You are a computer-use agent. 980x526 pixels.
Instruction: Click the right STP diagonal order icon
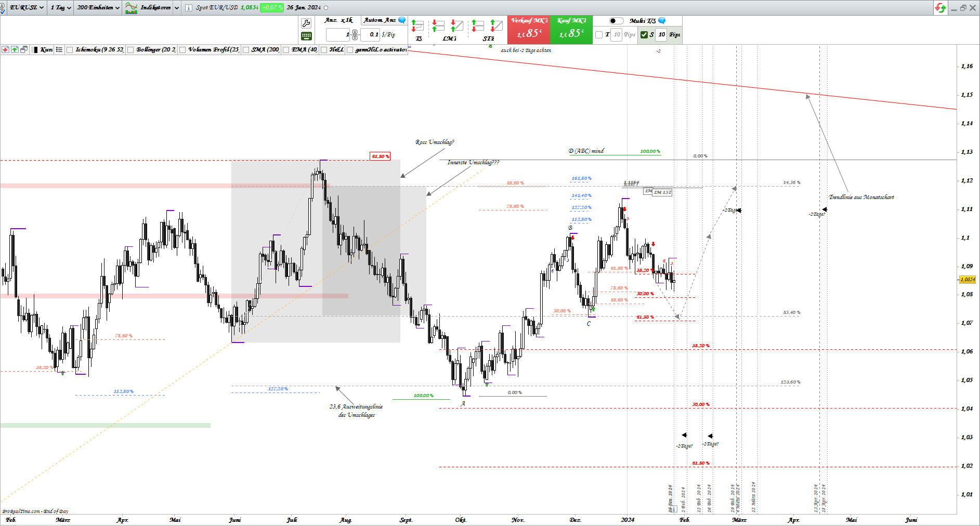point(496,25)
